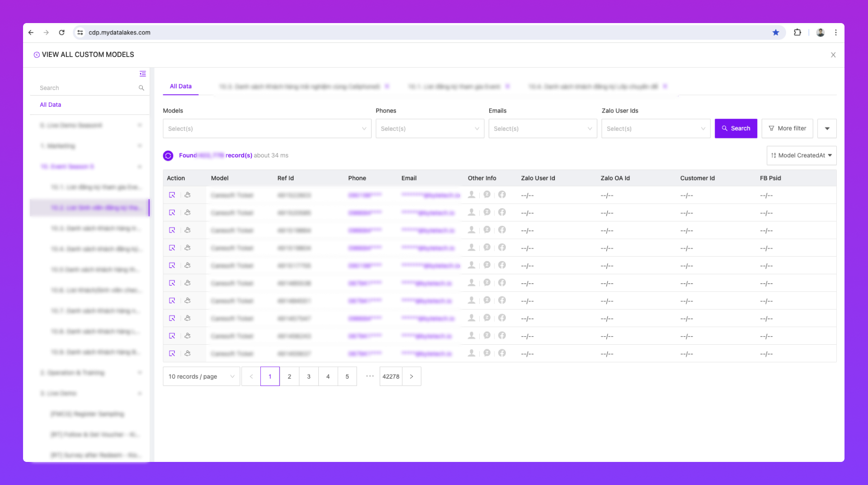Click the chat icon in third row
868x485 pixels.
(487, 230)
